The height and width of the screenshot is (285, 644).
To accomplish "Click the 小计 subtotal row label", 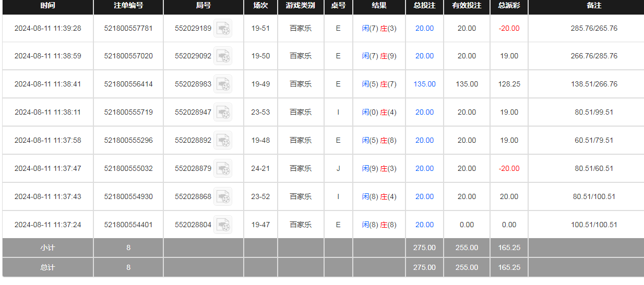I will coord(47,247).
